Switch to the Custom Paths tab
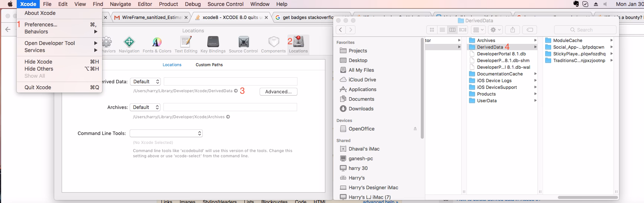644x203 pixels. pyautogui.click(x=209, y=65)
